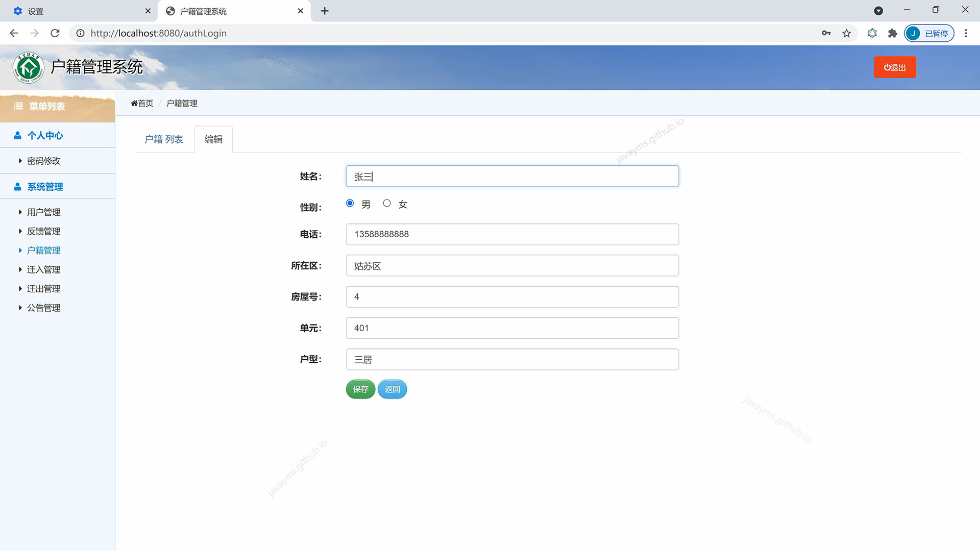Open the browser extensions puzzle icon

tap(892, 33)
